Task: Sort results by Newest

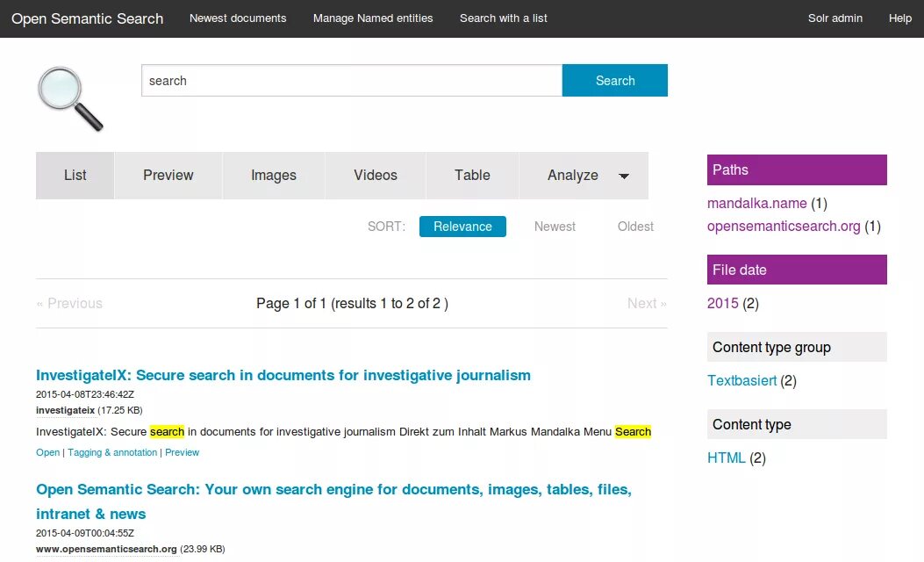Action: pyautogui.click(x=555, y=227)
